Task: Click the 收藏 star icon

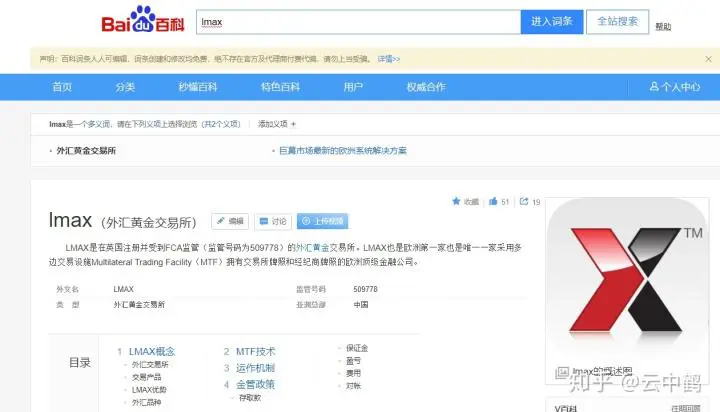Action: pyautogui.click(x=456, y=201)
